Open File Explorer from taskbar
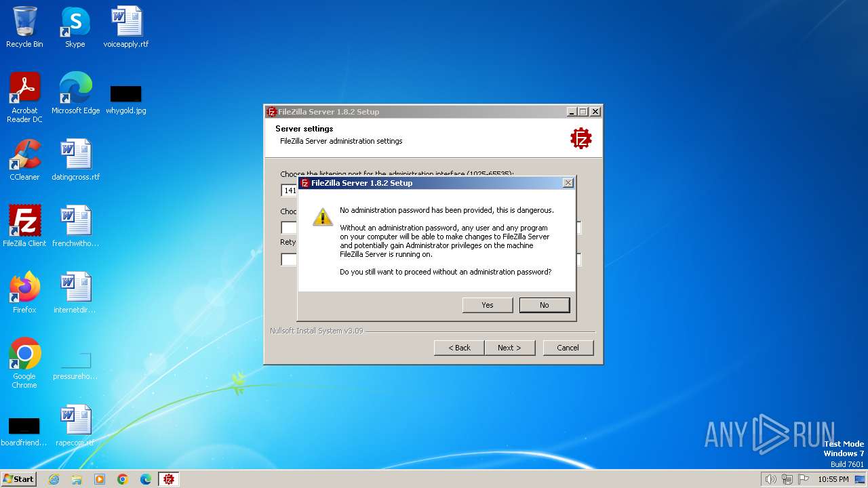 click(x=77, y=479)
